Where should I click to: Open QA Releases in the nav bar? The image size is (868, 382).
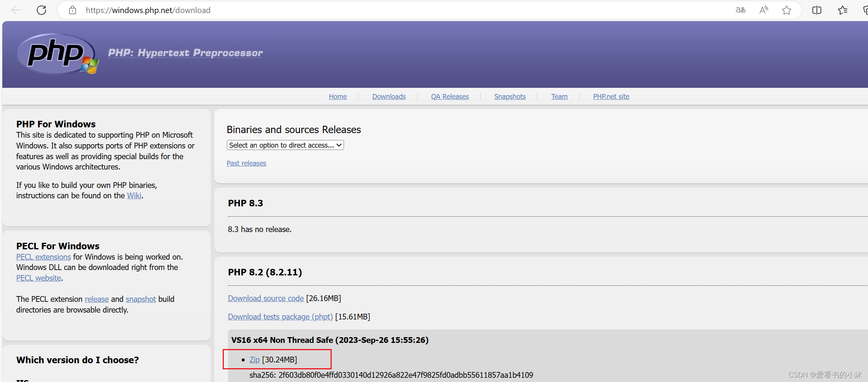click(450, 97)
